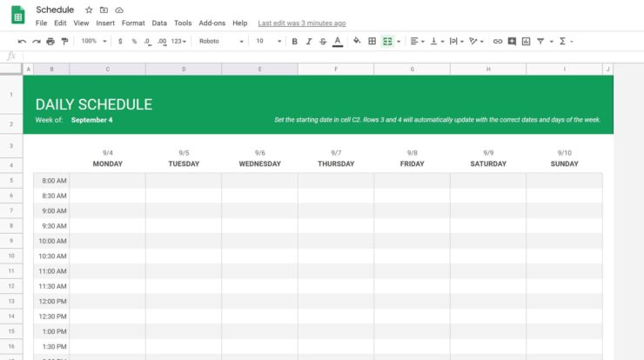Open the Tools menu
The width and height of the screenshot is (644, 360).
[x=183, y=23]
